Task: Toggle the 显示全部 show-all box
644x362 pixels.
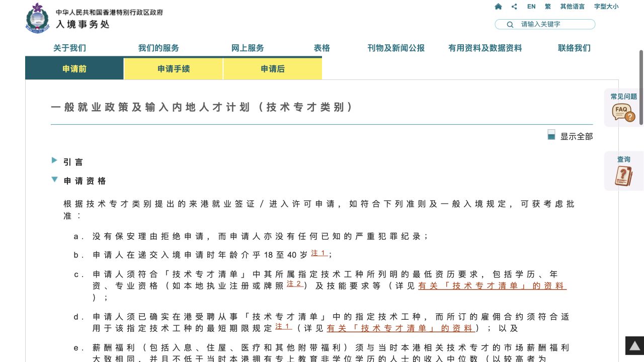Action: point(551,135)
